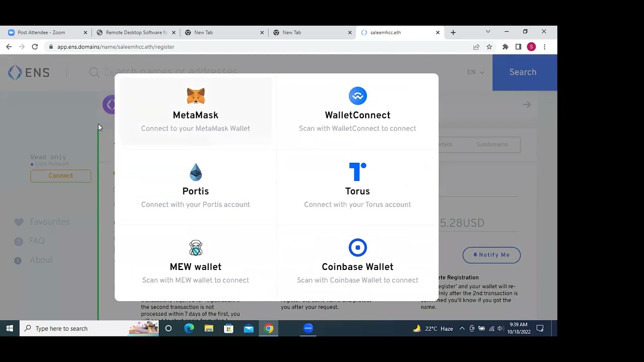644x362 pixels.
Task: Open FAQ in the sidebar
Action: 37,241
